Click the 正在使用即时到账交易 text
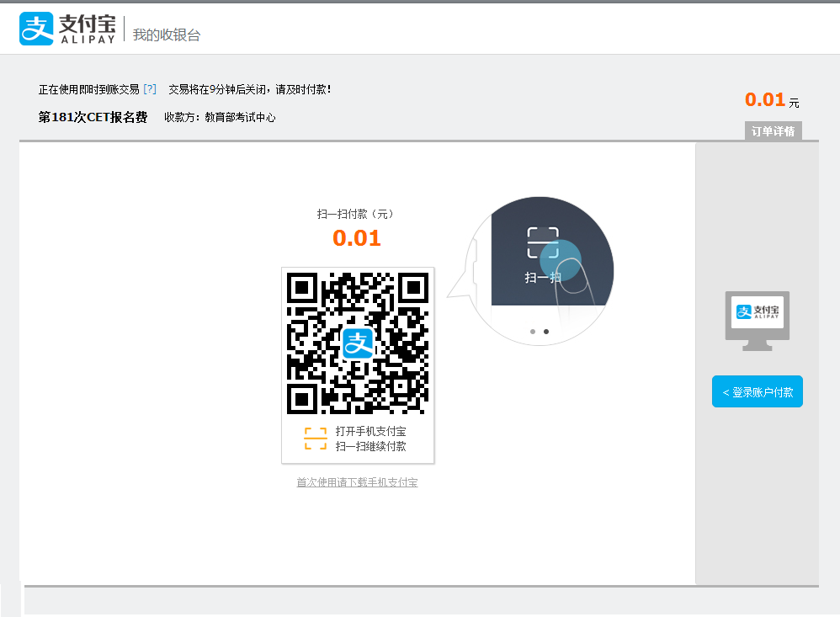 click(x=89, y=89)
